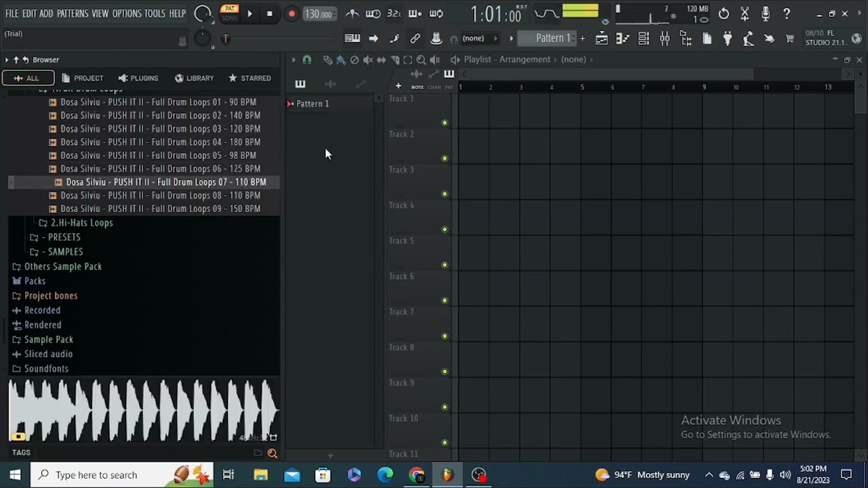Select the Delete tool in Playlist toolbar
The height and width of the screenshot is (488, 868).
click(355, 60)
